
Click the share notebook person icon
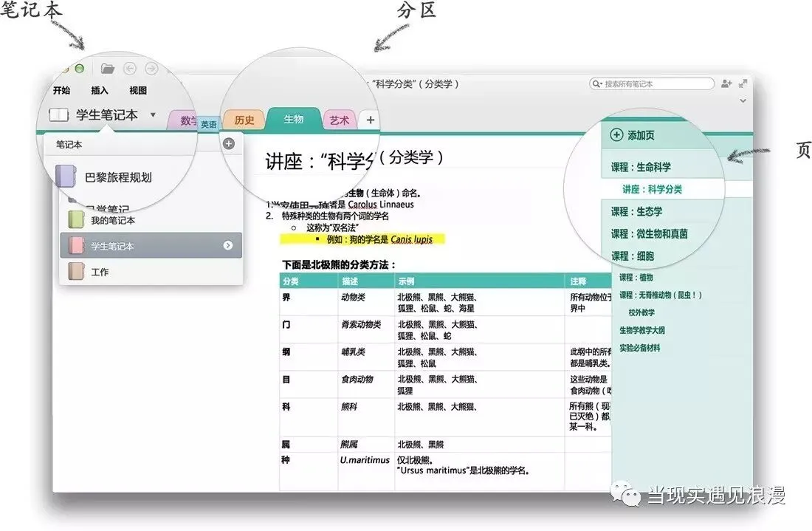click(726, 83)
